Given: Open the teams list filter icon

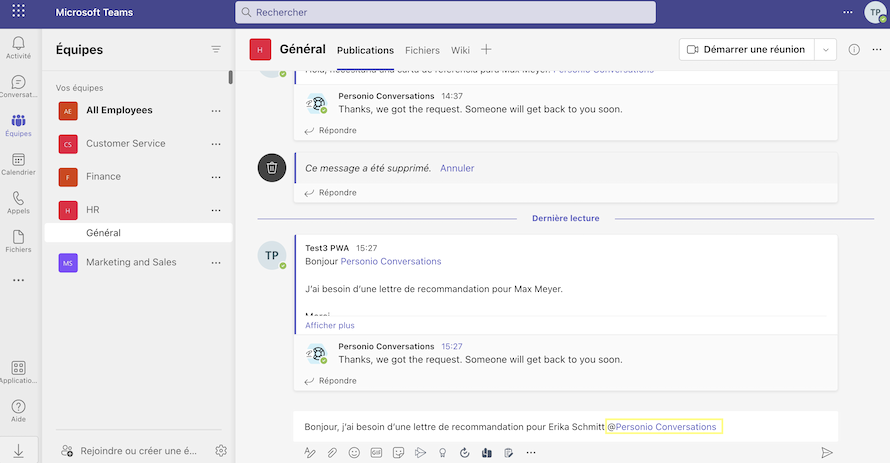Looking at the screenshot, I should (216, 49).
